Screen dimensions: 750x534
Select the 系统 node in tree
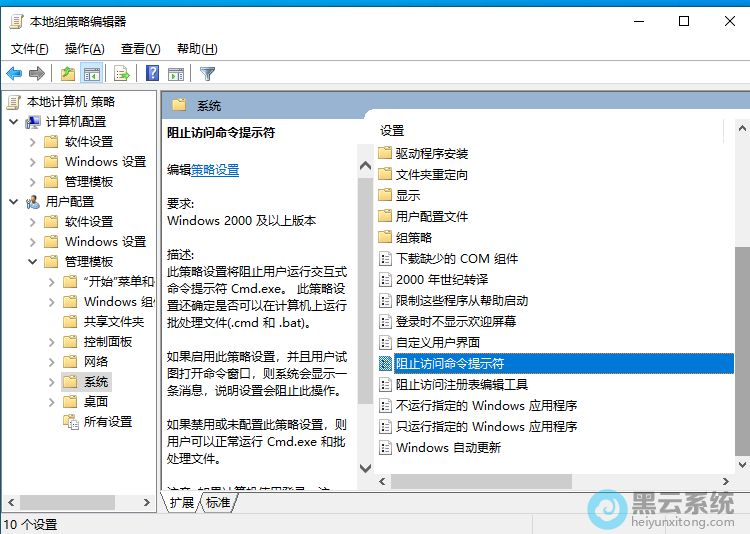coord(96,382)
